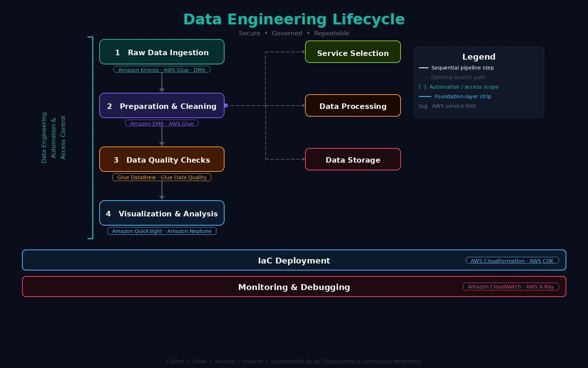Click the Amazon QuickSight · Amazon Neptune tag
Screen dimensions: 588x368
[162, 231]
